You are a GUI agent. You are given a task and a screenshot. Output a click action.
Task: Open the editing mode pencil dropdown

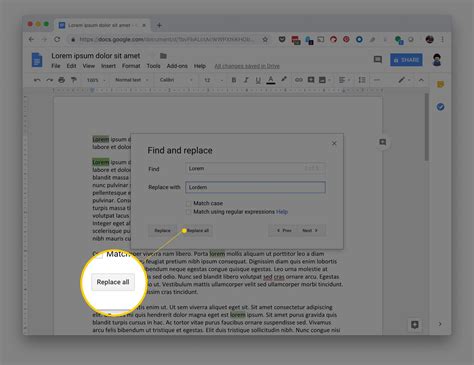click(x=404, y=80)
